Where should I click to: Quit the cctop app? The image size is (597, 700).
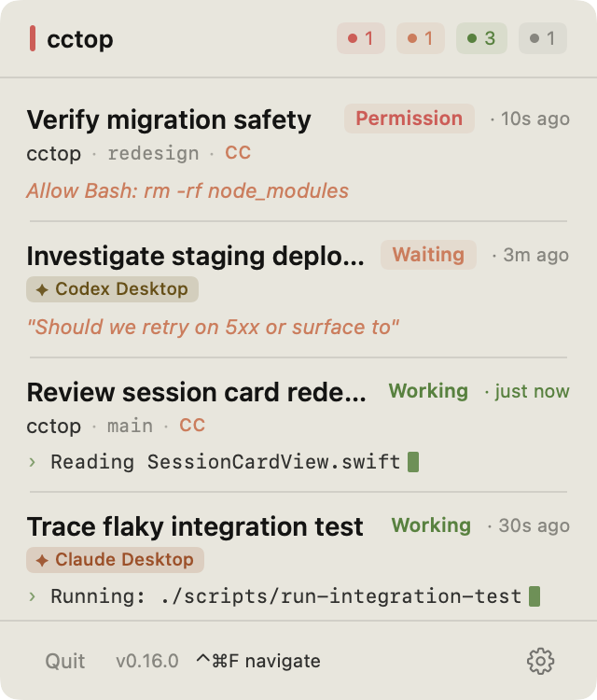click(64, 661)
